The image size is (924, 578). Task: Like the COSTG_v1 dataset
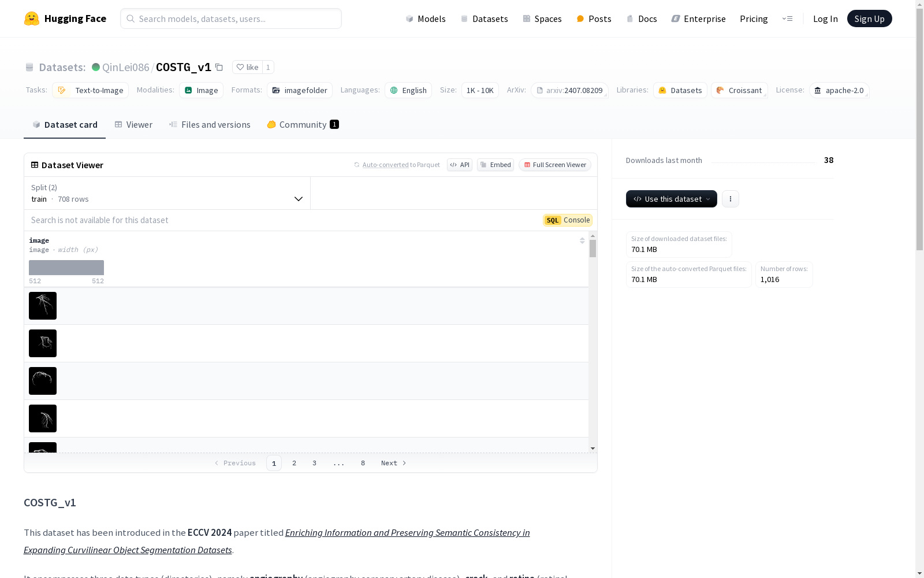[247, 67]
